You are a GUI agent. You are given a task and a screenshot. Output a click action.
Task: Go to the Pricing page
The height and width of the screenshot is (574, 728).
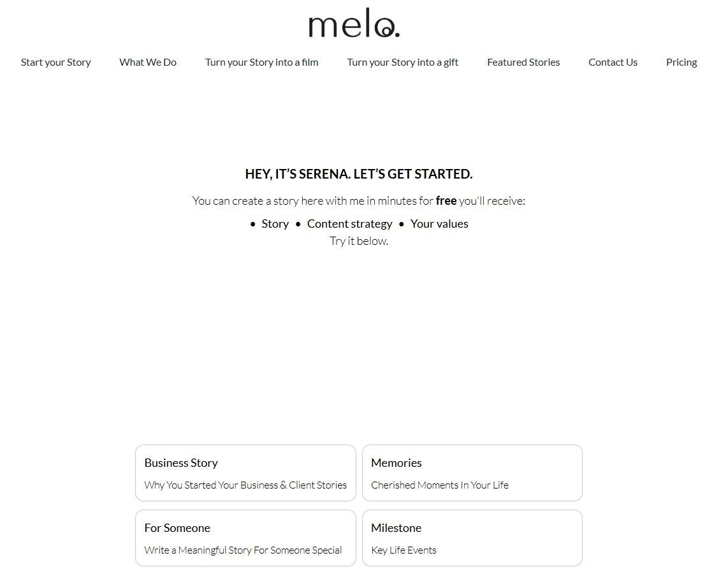681,63
